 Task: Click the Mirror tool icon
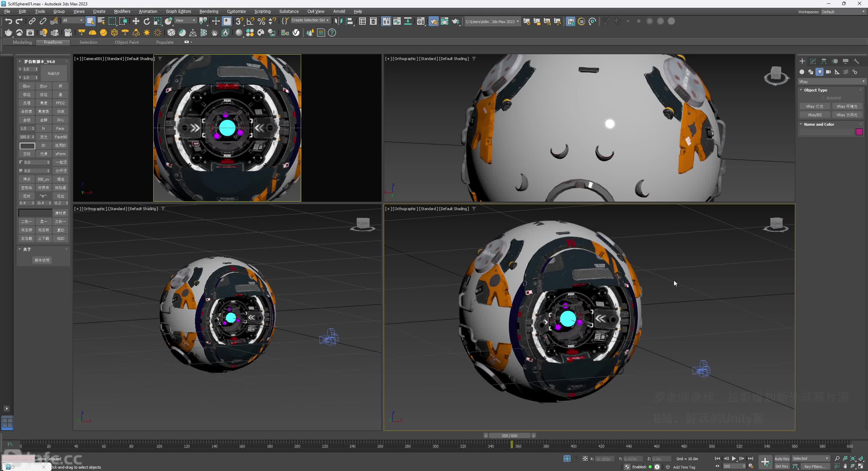tap(338, 21)
